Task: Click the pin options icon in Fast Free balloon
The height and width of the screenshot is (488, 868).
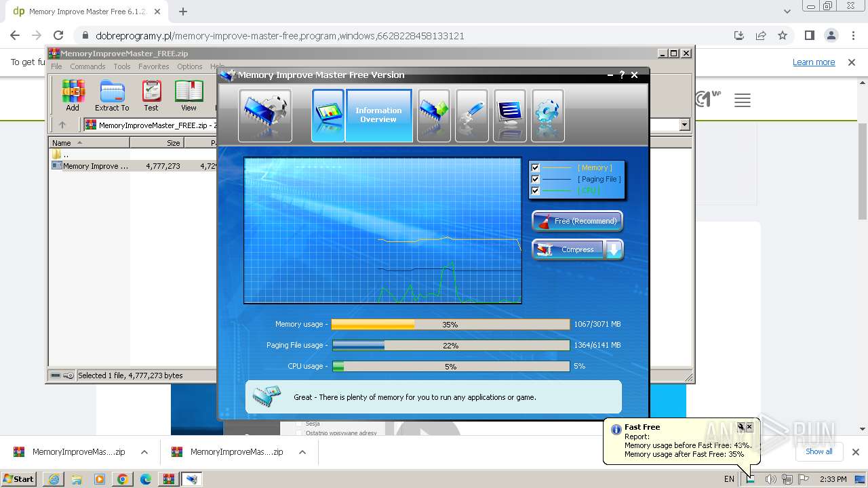Action: [x=741, y=427]
